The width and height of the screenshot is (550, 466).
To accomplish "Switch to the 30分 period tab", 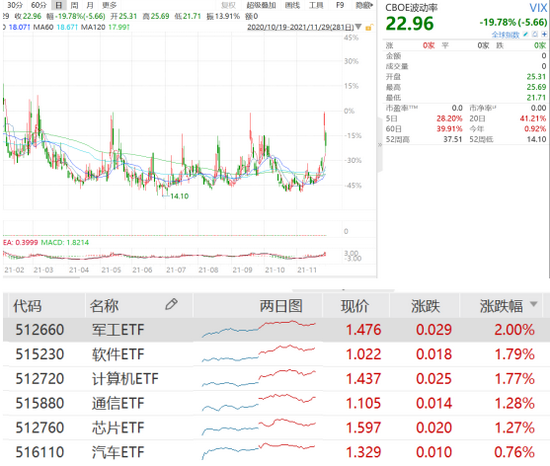I will point(15,5).
